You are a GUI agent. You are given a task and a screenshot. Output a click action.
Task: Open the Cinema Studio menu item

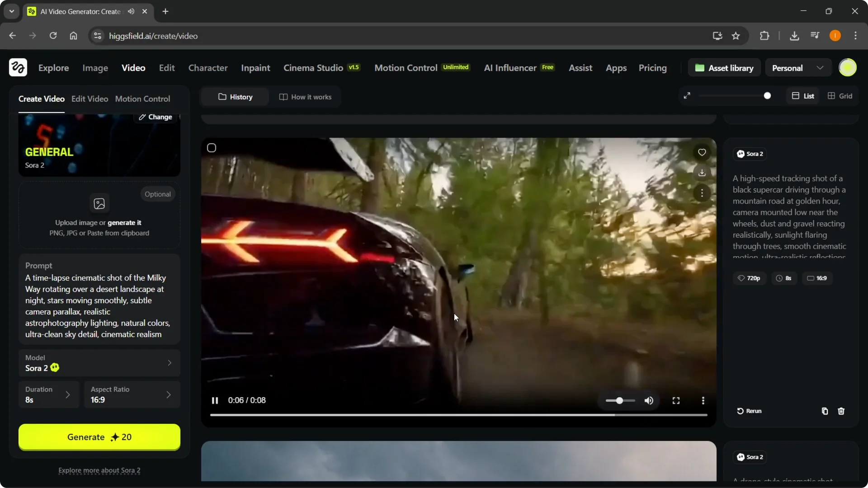(313, 68)
